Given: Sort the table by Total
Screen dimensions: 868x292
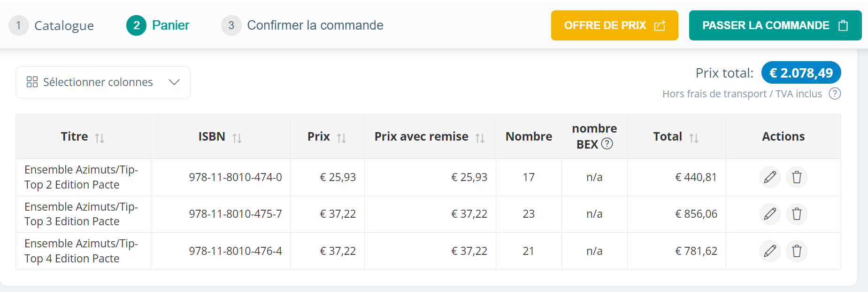Looking at the screenshot, I should (694, 138).
